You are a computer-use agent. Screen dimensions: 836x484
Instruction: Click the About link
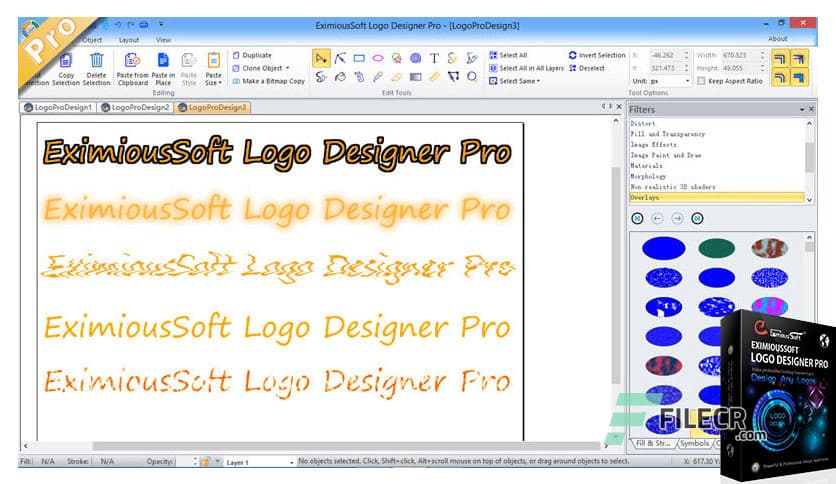[777, 39]
